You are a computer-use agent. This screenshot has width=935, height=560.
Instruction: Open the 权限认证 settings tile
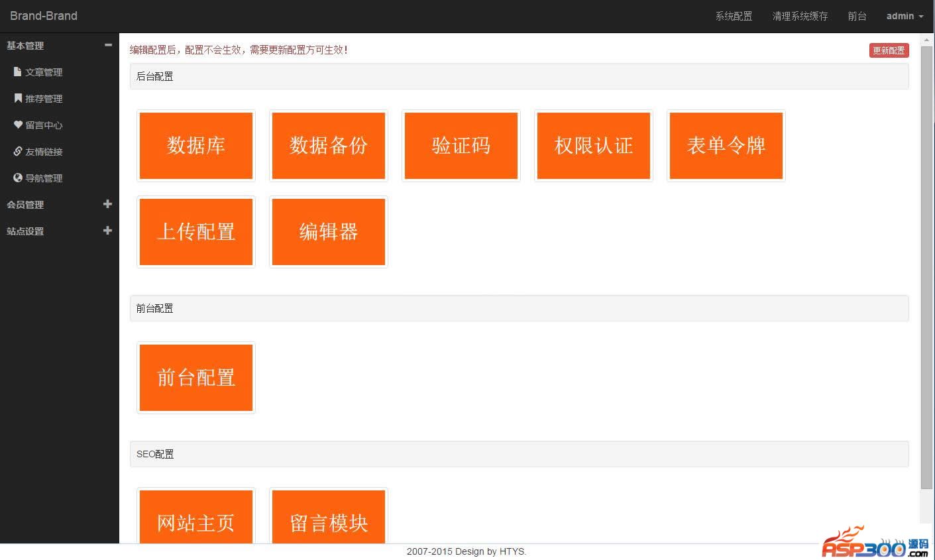pyautogui.click(x=594, y=146)
